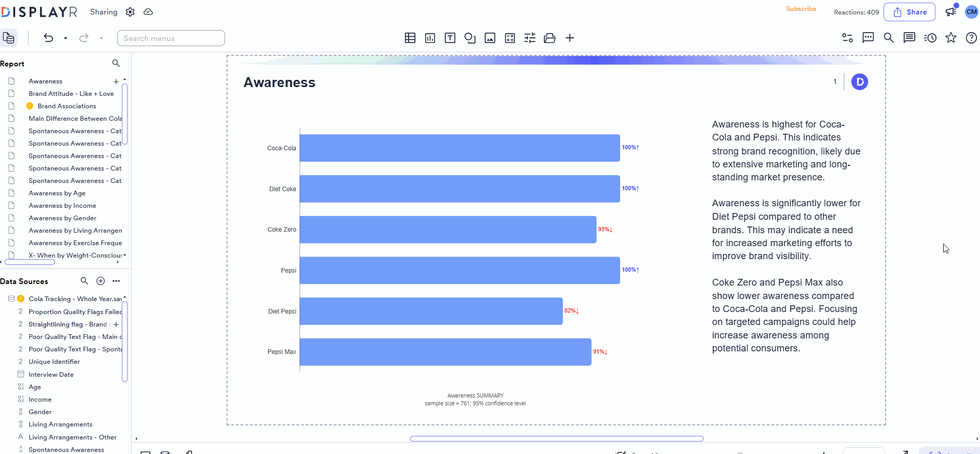This screenshot has height=454, width=980.
Task: Open Awareness by Exercise Frequency page
Action: (75, 243)
